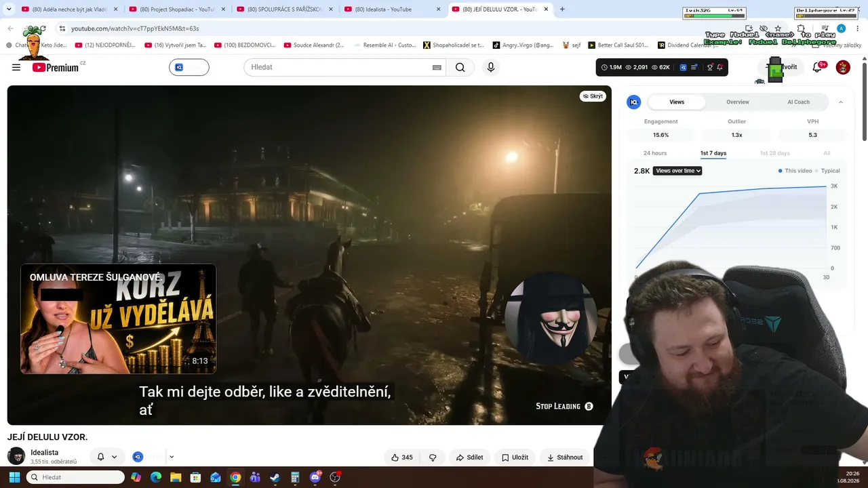Expand the vidIQ dropdown arrow below the video
Image resolution: width=868 pixels, height=488 pixels.
click(172, 457)
